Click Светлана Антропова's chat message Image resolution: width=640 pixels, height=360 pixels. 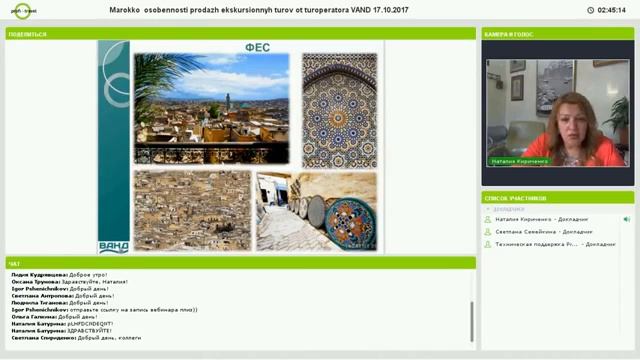62,296
